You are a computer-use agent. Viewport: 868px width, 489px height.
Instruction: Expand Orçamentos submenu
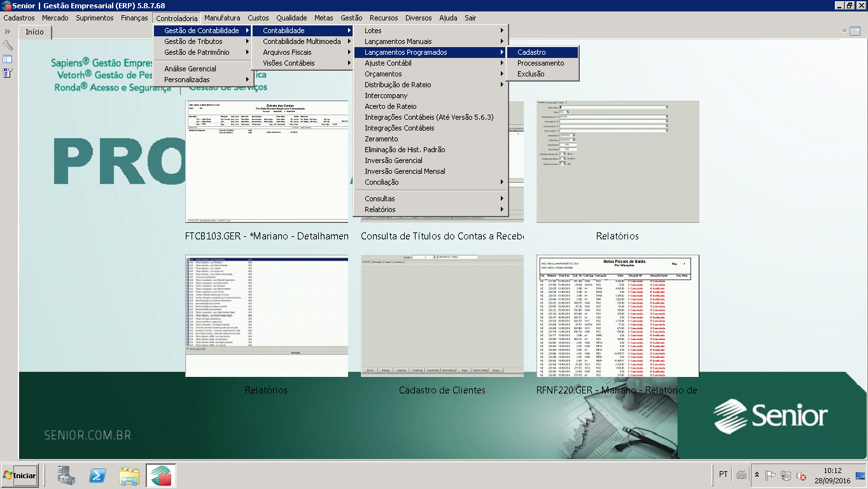pos(431,74)
